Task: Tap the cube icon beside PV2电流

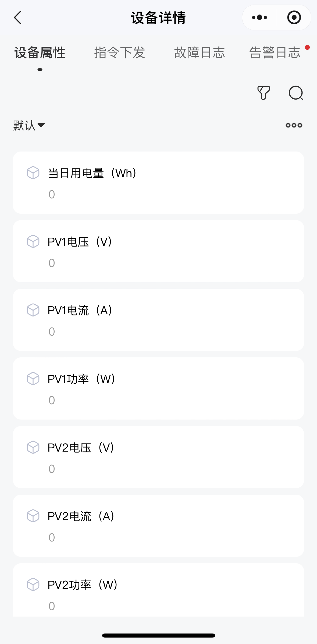Action: click(33, 516)
